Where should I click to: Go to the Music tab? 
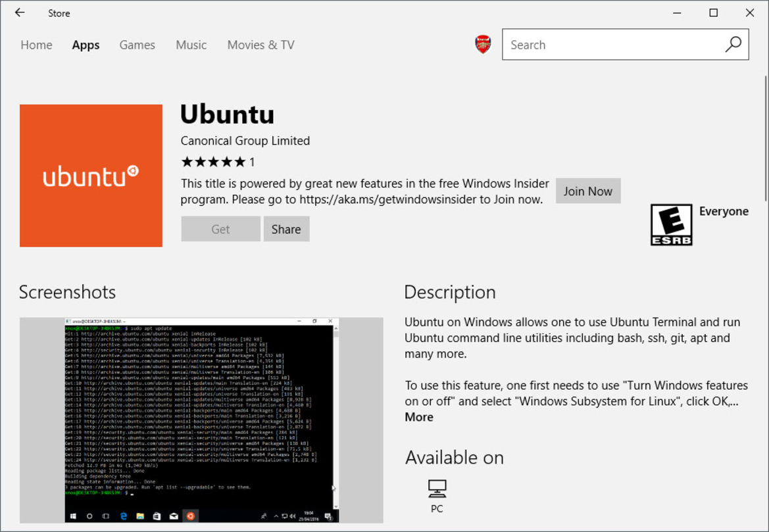191,45
